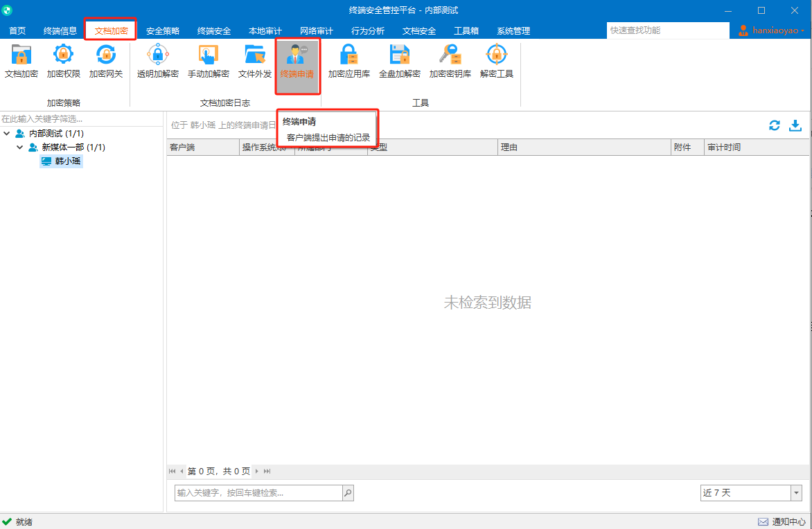Screen dimensions: 812x529
Task: Go to last page of results
Action: (267, 471)
